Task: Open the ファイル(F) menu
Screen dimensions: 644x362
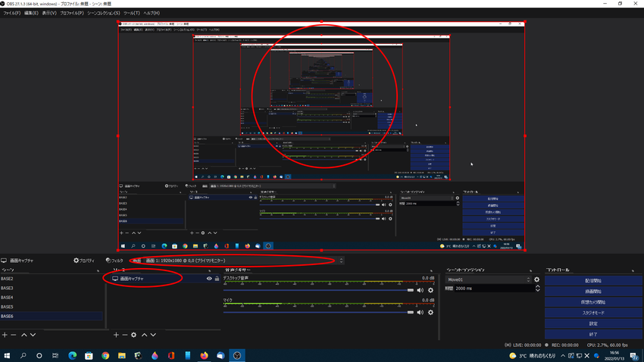Action: (x=11, y=13)
